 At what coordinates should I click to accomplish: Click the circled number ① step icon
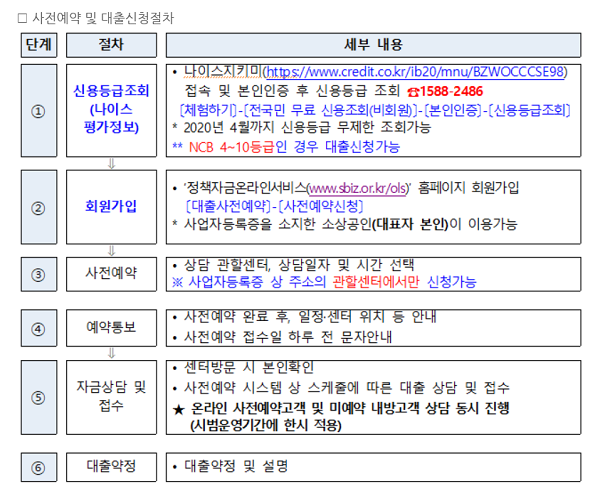[37, 111]
